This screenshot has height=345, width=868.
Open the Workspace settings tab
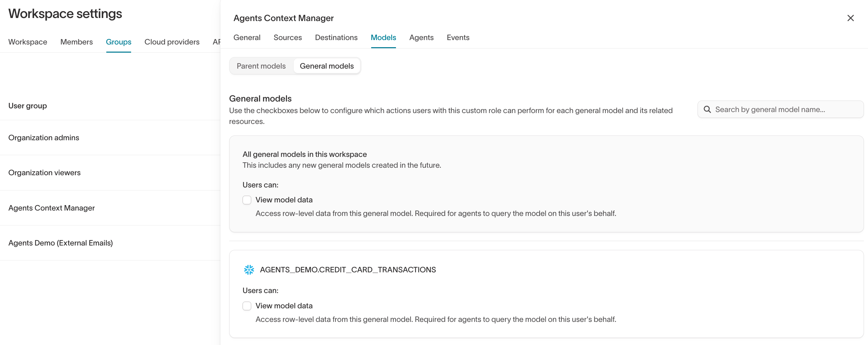point(28,42)
